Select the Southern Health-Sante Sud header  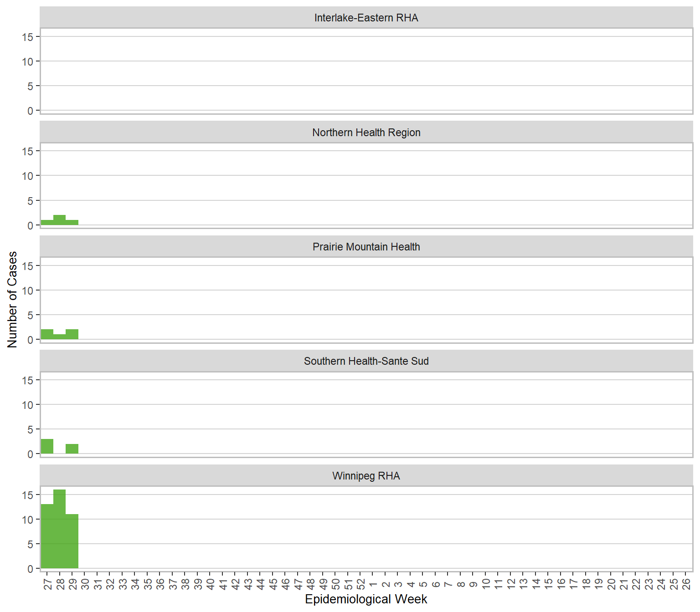[x=366, y=361]
